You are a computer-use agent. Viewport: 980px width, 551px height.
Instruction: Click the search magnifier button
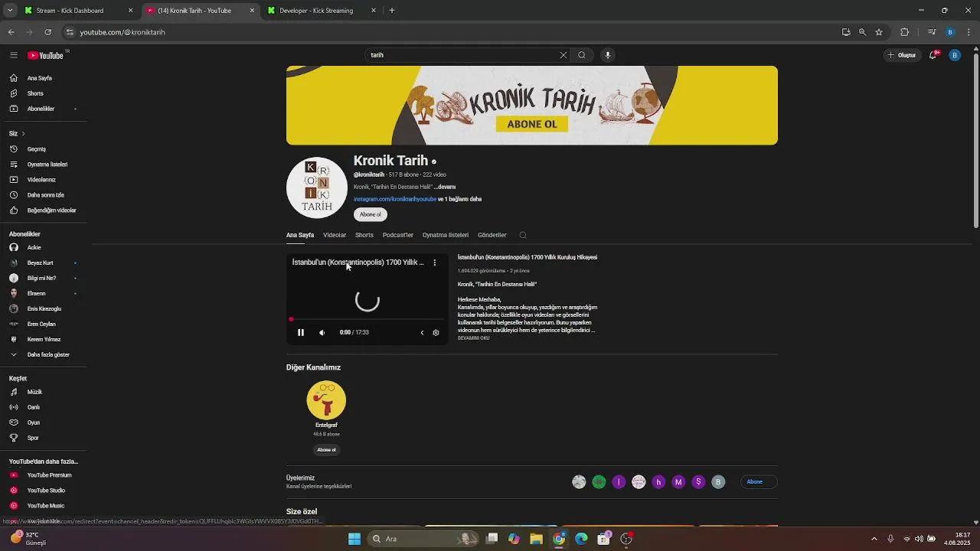[582, 55]
